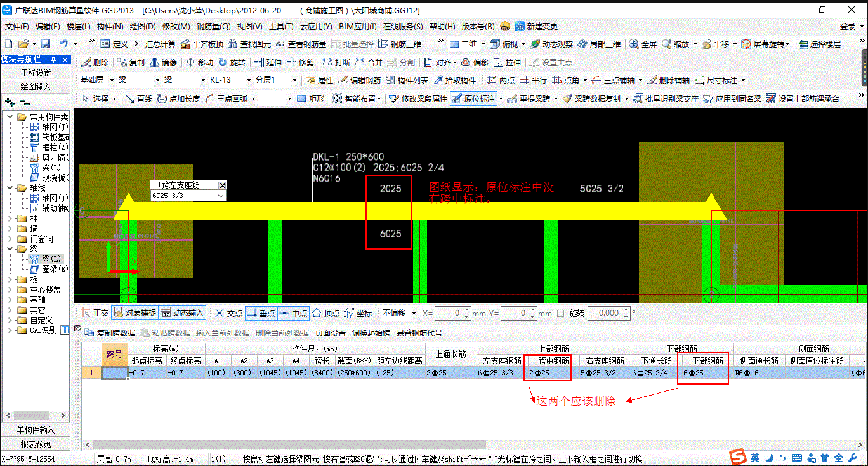The height and width of the screenshot is (466, 868).
Task: Open 属性 properties panel
Action: [x=320, y=80]
